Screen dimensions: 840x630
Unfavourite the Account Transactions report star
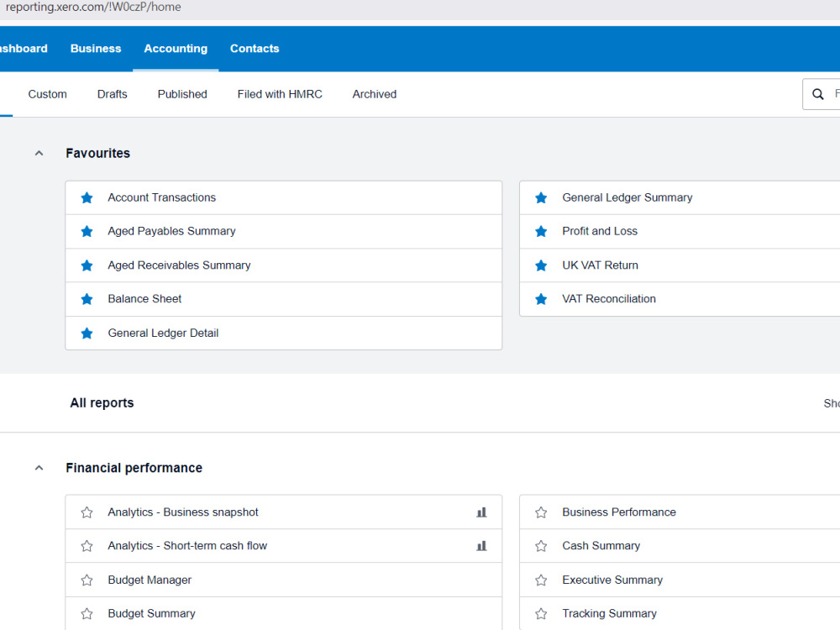(87, 197)
